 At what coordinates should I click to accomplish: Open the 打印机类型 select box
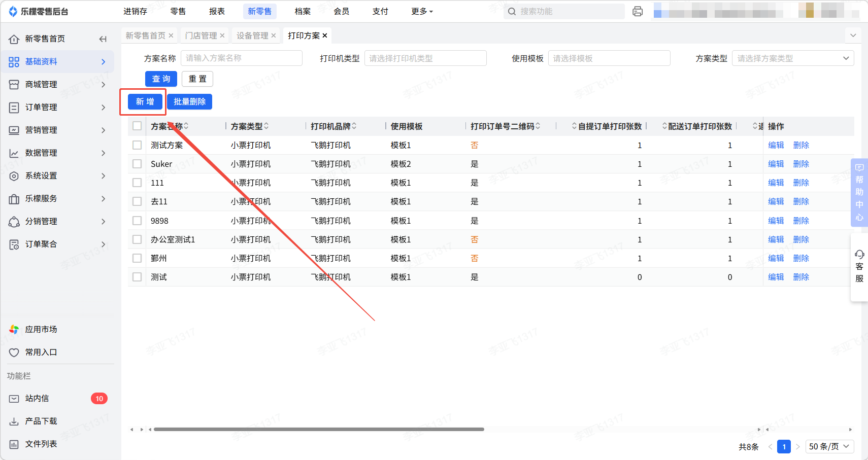(x=425, y=58)
